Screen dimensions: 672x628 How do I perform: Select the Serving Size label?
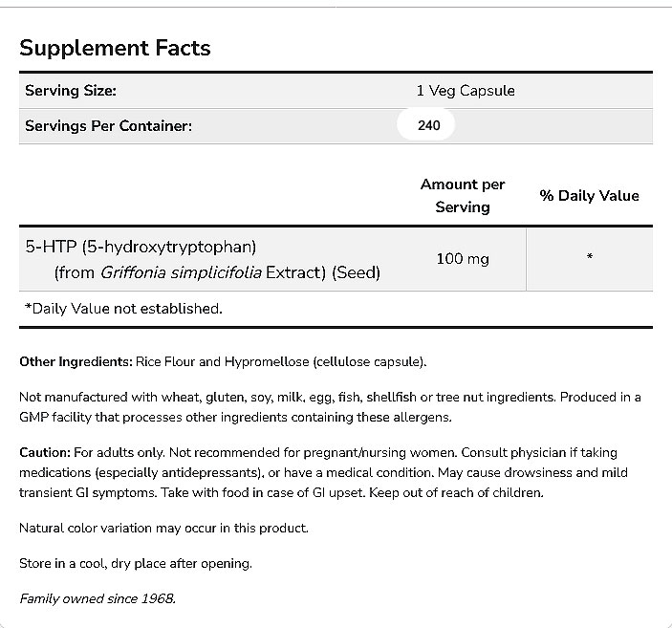pyautogui.click(x=71, y=91)
